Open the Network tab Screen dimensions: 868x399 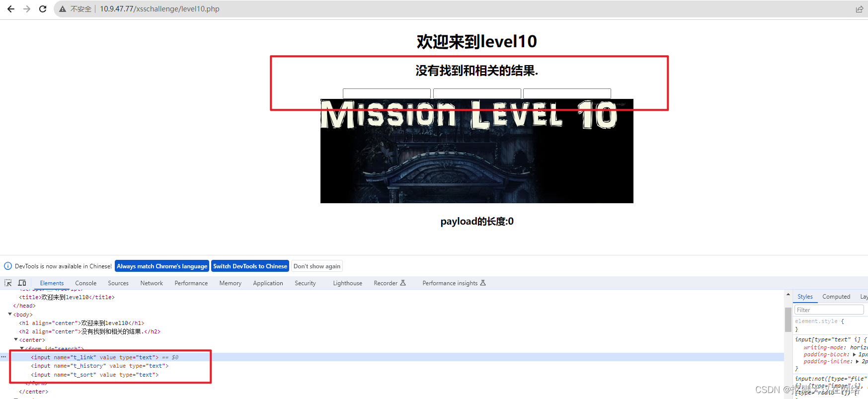click(x=152, y=283)
